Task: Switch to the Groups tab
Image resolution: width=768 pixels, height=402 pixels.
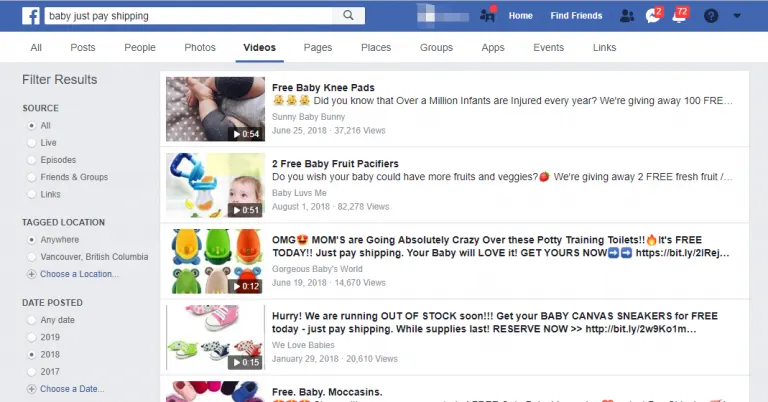Action: tap(436, 47)
